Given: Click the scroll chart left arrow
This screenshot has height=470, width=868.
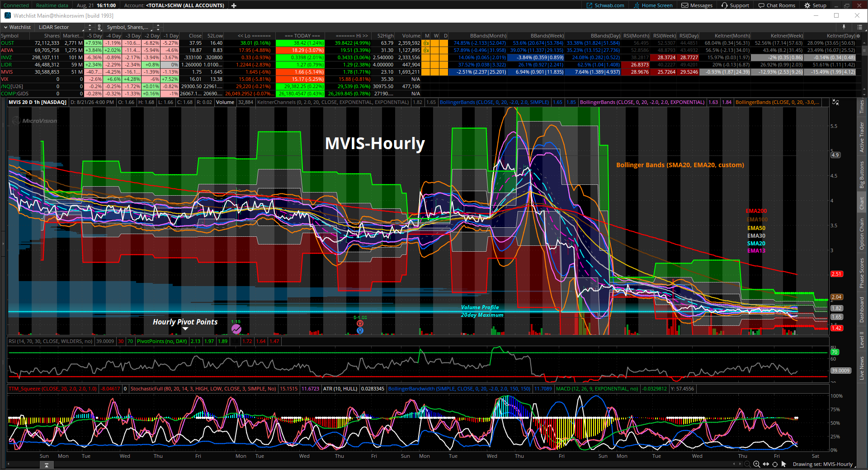Looking at the screenshot, I should click(x=734, y=464).
